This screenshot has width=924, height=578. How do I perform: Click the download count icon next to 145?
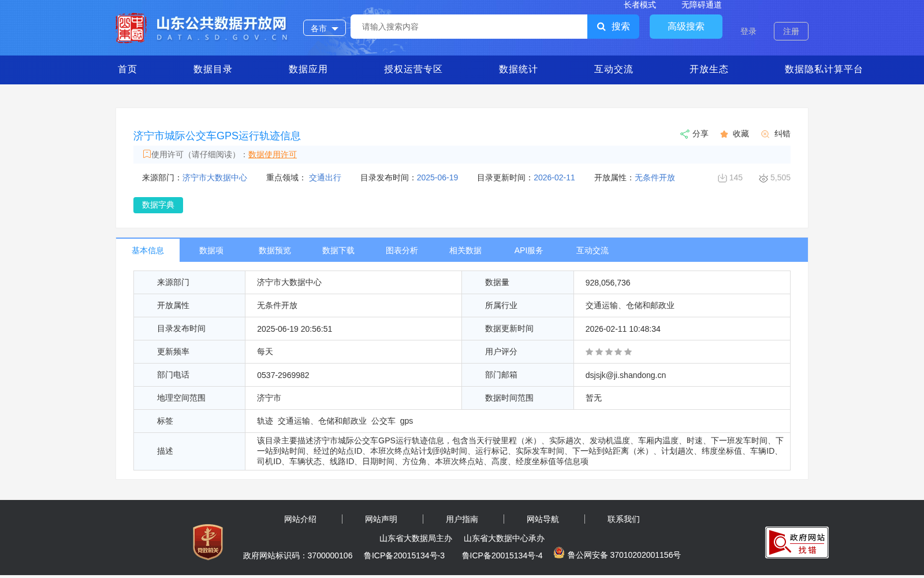click(722, 178)
